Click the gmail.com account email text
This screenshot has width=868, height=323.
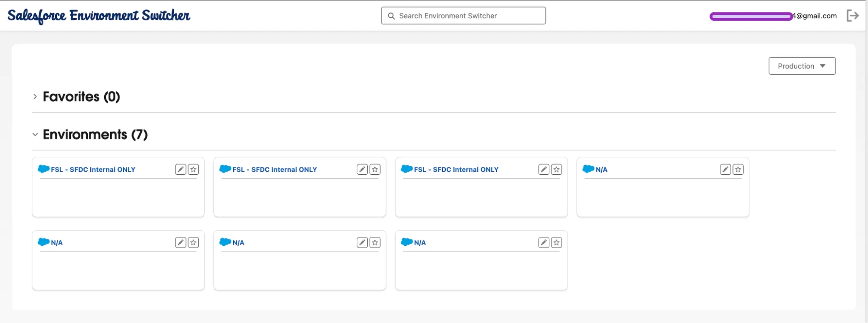(x=773, y=16)
